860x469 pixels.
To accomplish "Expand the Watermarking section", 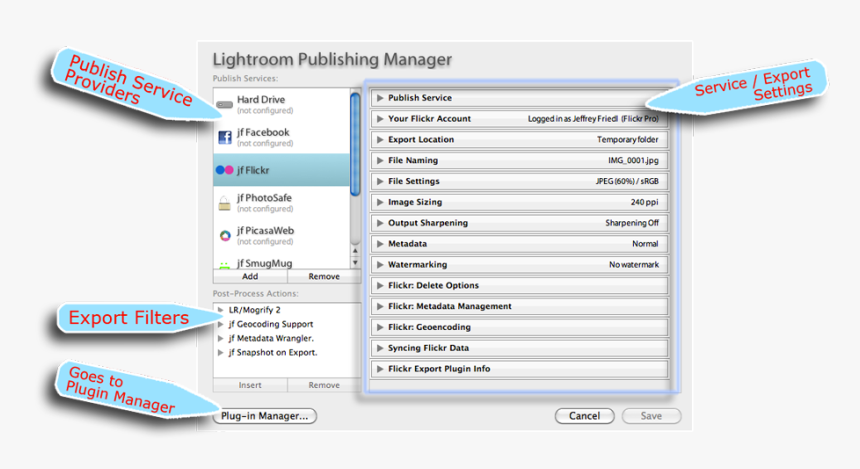I will point(380,264).
